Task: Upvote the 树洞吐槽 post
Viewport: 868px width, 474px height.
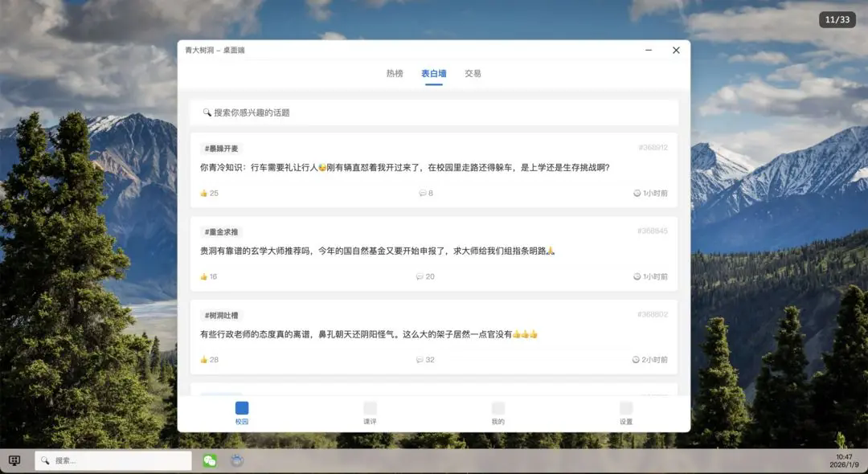Action: (203, 360)
